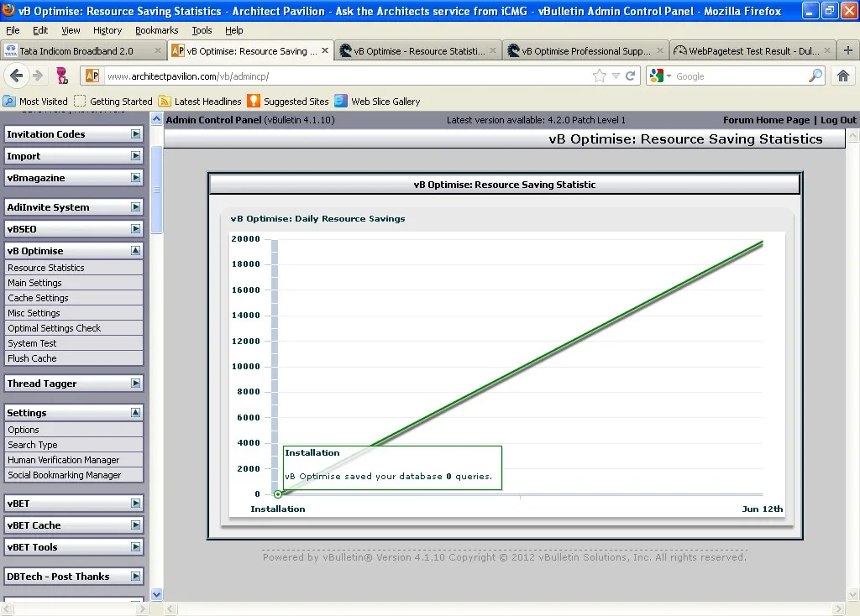The width and height of the screenshot is (860, 616).
Task: Open a new tab with plus button
Action: click(x=848, y=50)
